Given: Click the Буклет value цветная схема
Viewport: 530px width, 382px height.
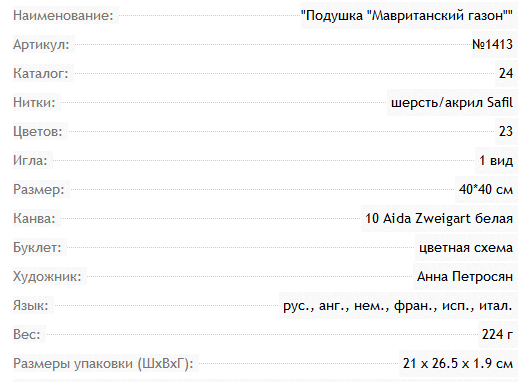Looking at the screenshot, I should (x=466, y=248).
